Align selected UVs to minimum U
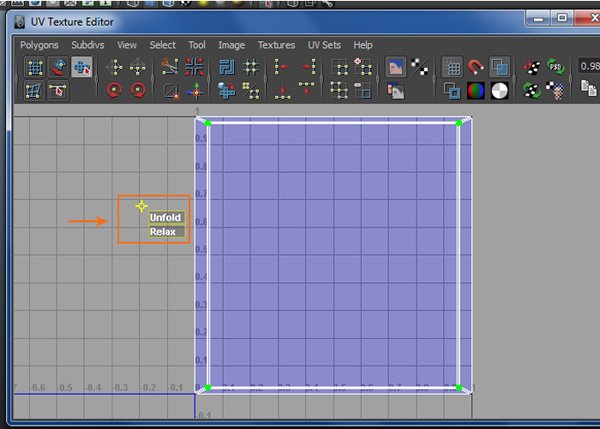600x429 pixels. (x=282, y=67)
